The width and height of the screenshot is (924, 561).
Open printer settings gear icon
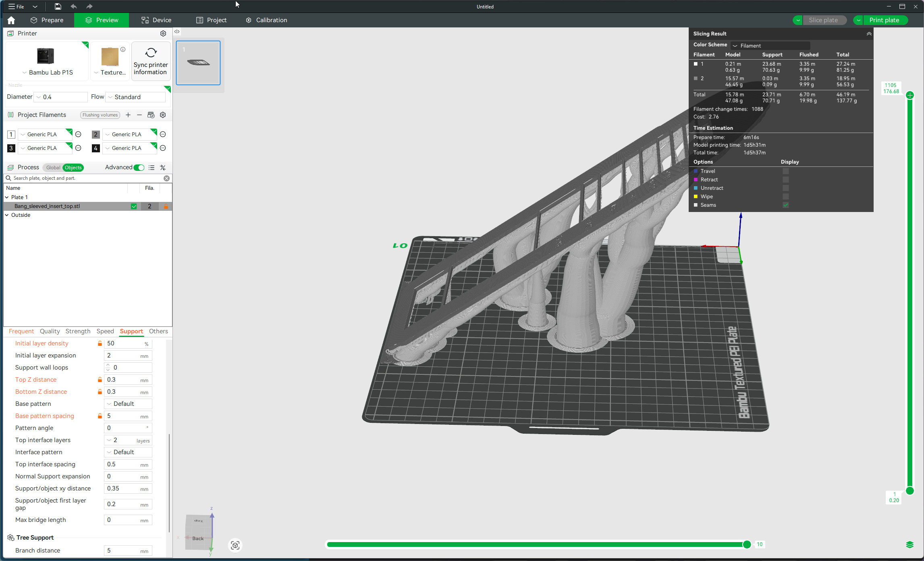point(163,33)
